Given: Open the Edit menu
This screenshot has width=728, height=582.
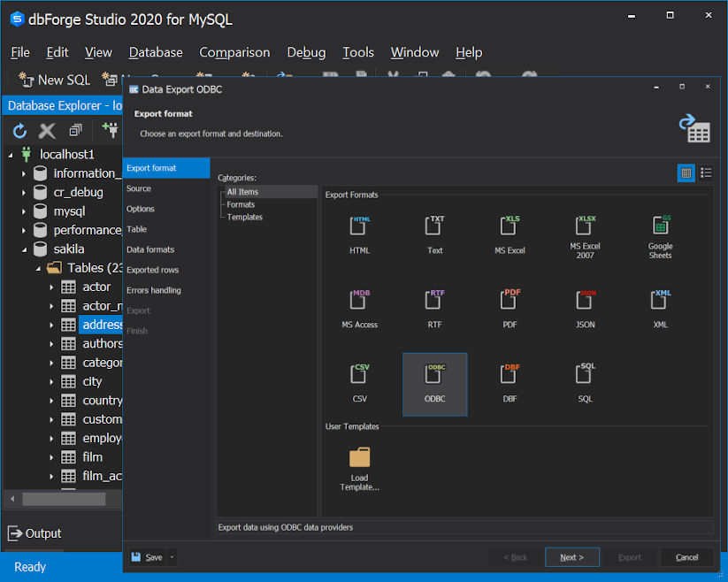Looking at the screenshot, I should click(57, 52).
